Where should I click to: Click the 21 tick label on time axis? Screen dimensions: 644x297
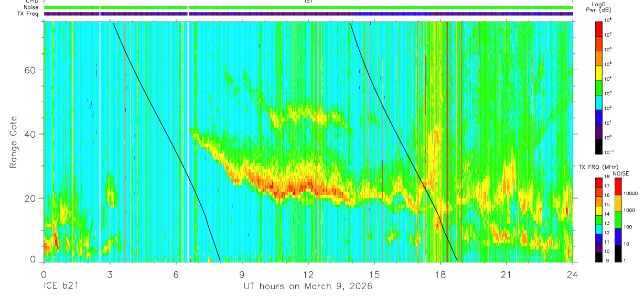506,274
